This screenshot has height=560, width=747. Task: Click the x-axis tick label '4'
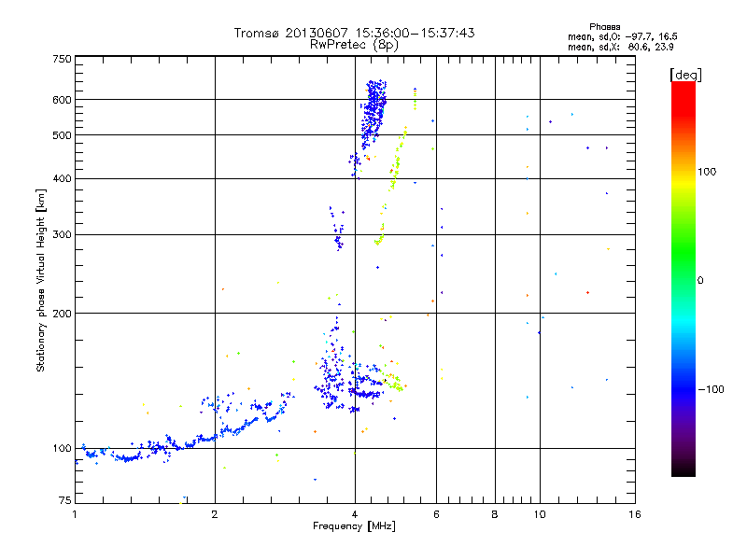[355, 514]
